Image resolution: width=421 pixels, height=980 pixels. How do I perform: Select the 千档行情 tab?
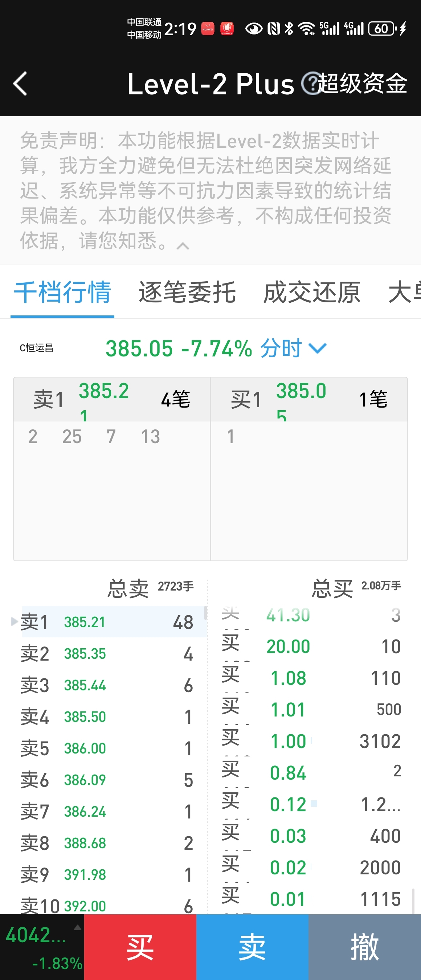(x=62, y=292)
